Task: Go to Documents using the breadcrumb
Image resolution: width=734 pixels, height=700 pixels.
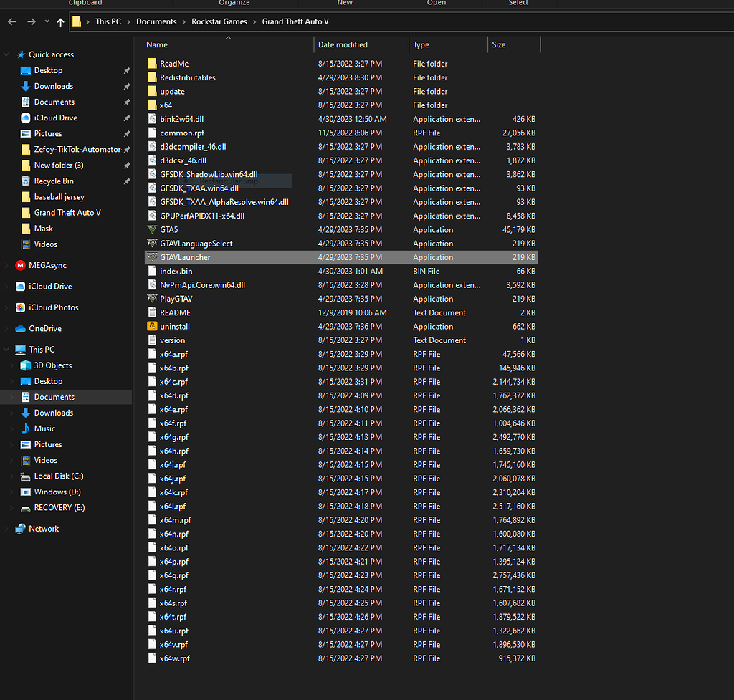Action: (156, 21)
